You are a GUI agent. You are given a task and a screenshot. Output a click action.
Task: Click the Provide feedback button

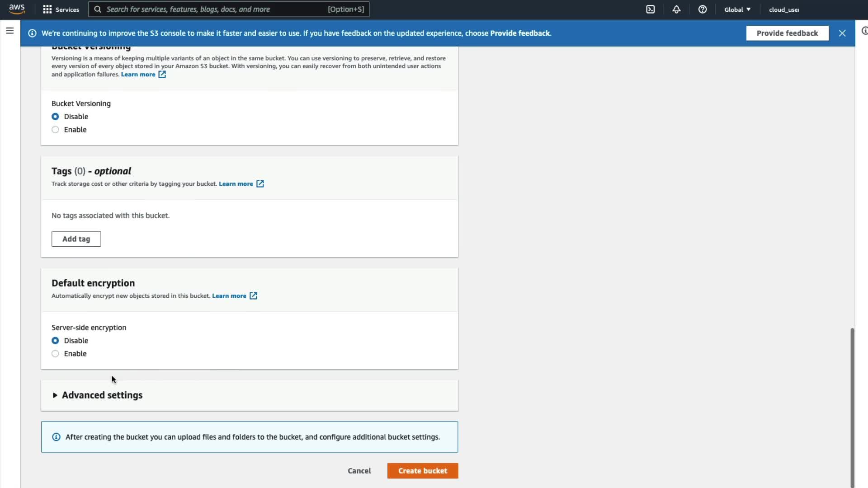(x=787, y=33)
